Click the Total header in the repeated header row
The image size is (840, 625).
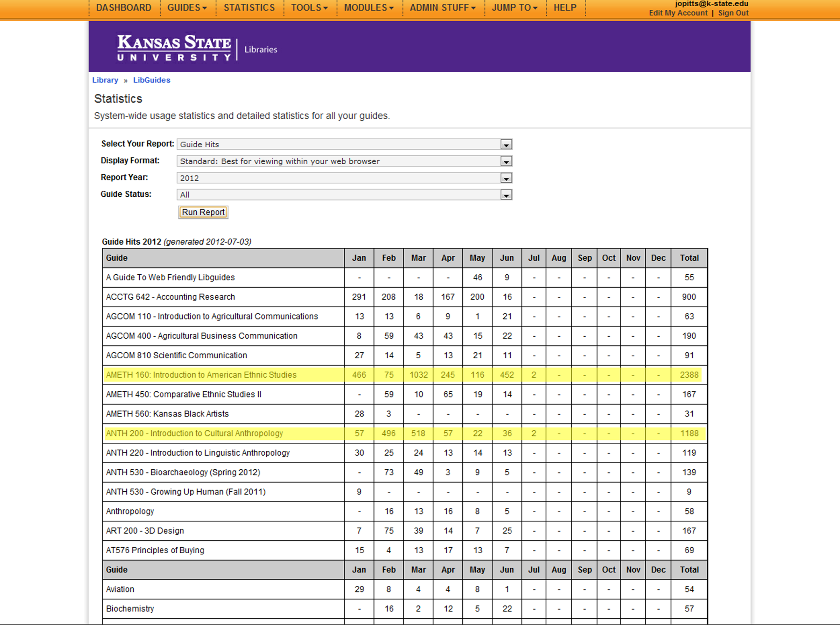(x=689, y=570)
